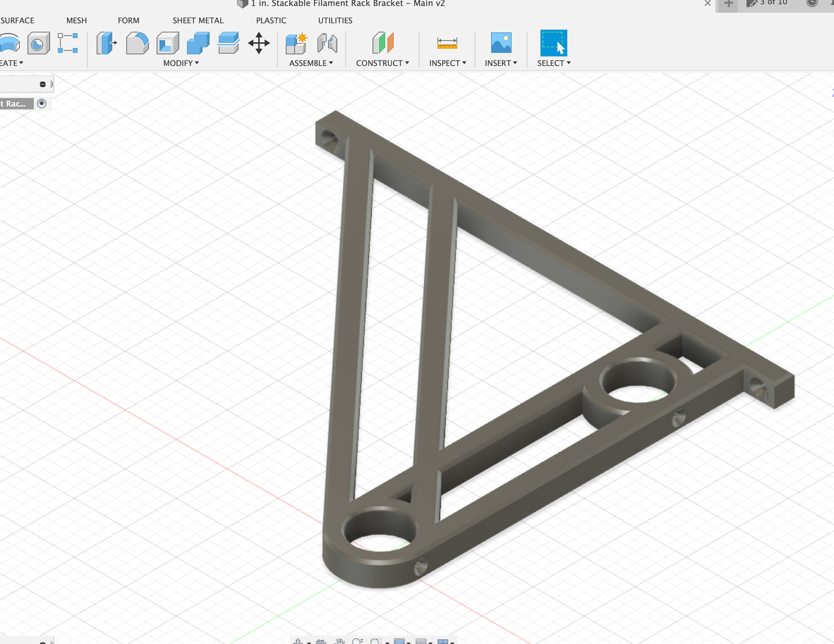The height and width of the screenshot is (644, 834).
Task: Toggle the activate component radio button
Action: [x=42, y=103]
